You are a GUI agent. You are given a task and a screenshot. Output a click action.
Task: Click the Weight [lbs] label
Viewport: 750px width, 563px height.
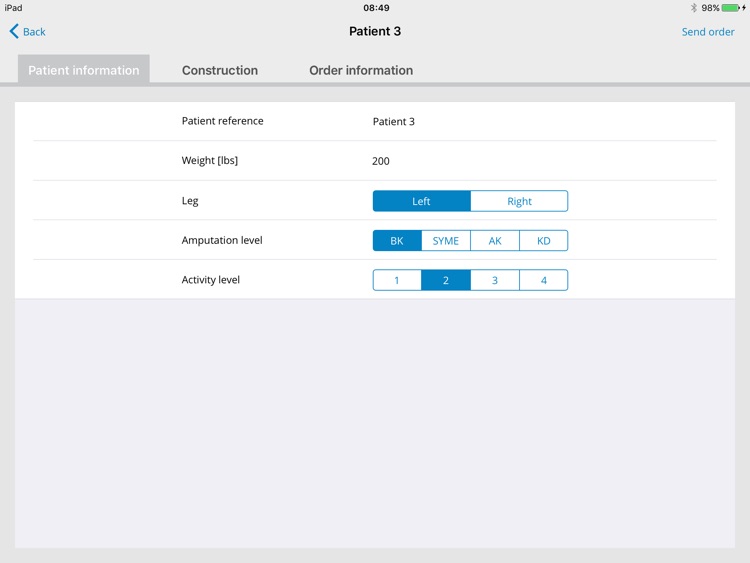click(210, 161)
